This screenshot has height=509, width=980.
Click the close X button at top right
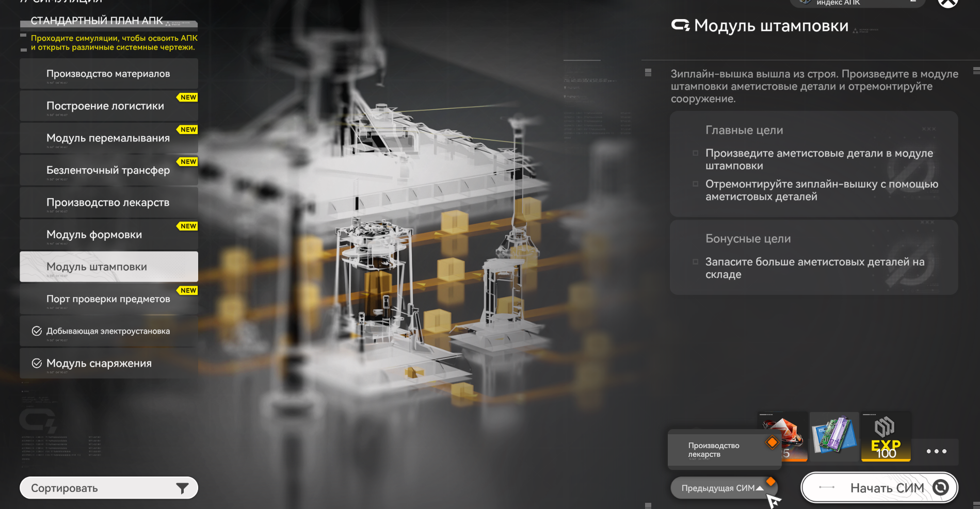coord(947,3)
